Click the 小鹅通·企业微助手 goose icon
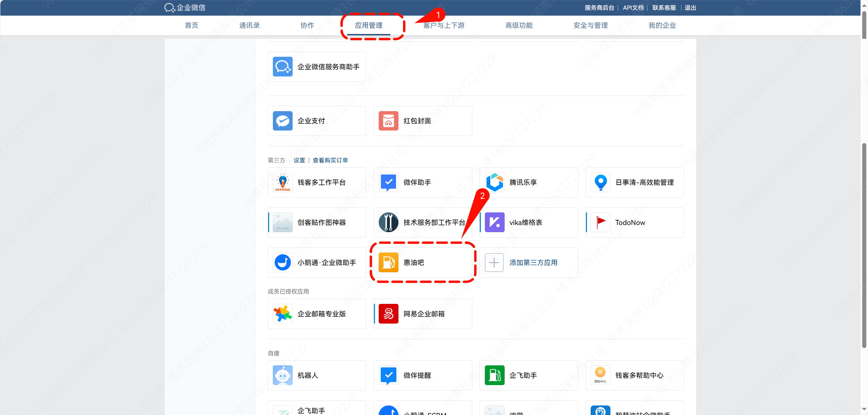 pyautogui.click(x=282, y=262)
